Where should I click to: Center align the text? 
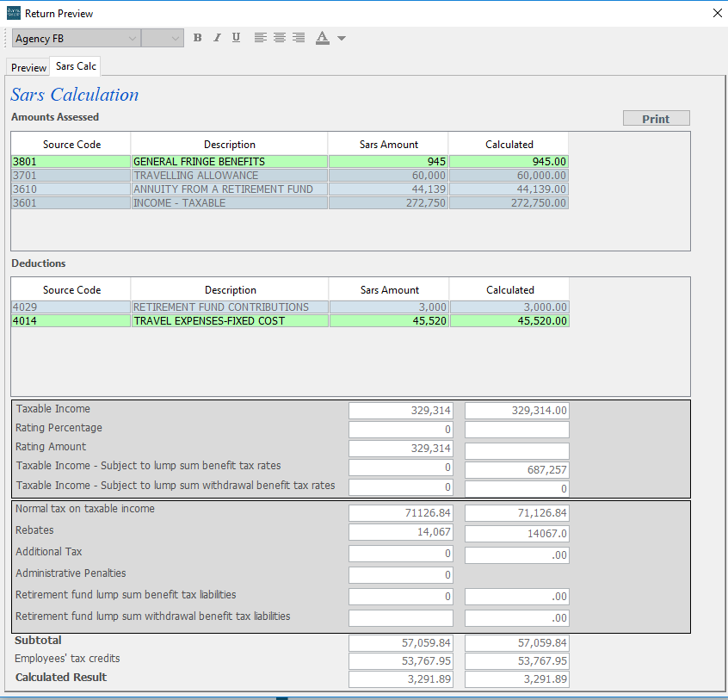[280, 38]
